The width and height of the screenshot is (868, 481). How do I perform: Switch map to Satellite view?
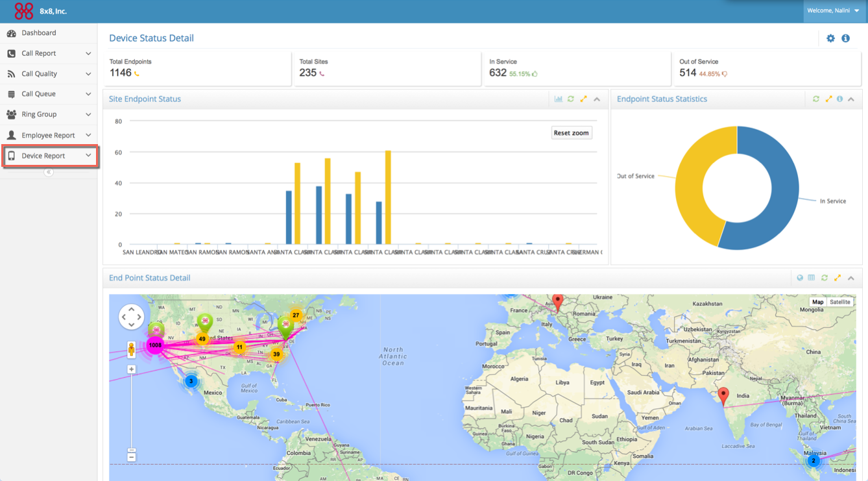pos(840,302)
